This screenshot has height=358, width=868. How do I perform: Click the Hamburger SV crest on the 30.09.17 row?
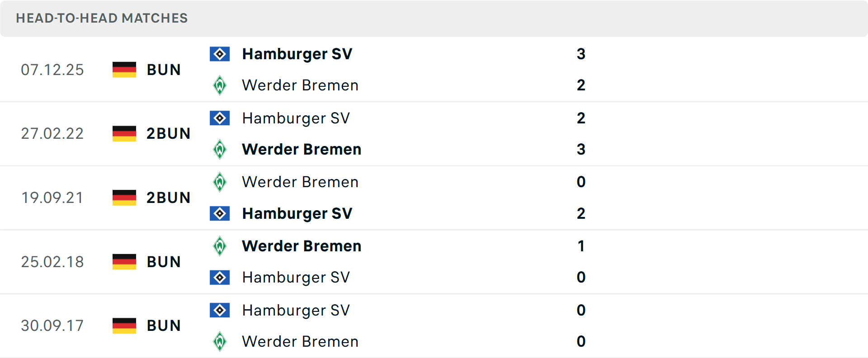220,310
